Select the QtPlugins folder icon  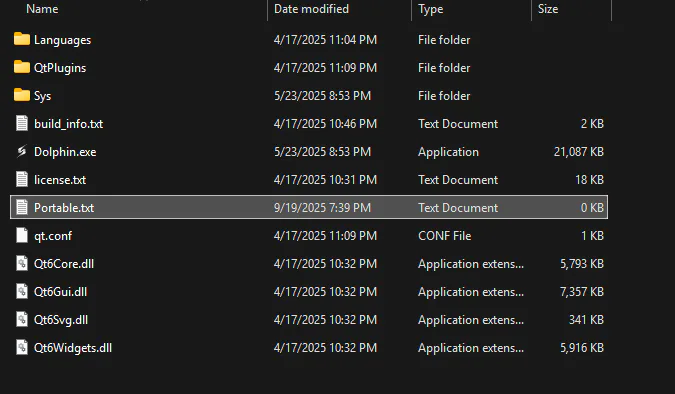pyautogui.click(x=22, y=67)
